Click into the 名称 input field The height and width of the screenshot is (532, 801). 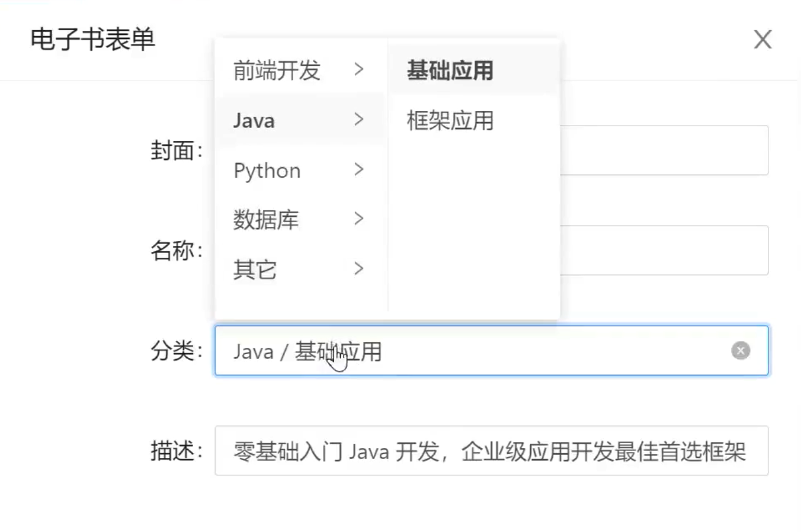pos(664,251)
